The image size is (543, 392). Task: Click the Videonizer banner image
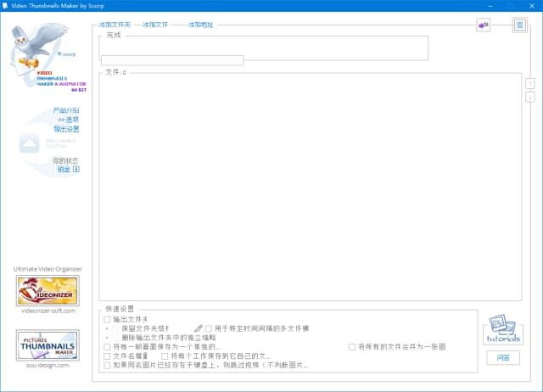(x=48, y=291)
